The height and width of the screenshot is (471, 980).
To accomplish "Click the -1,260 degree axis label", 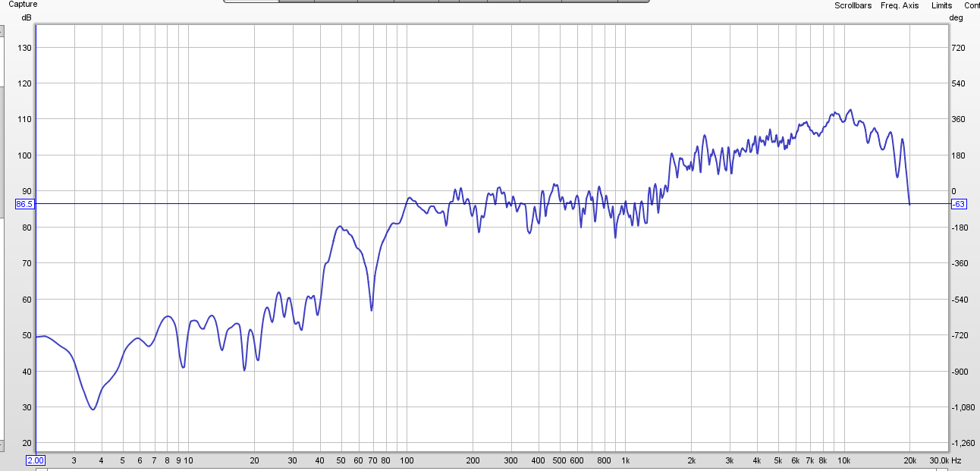I will tap(963, 443).
